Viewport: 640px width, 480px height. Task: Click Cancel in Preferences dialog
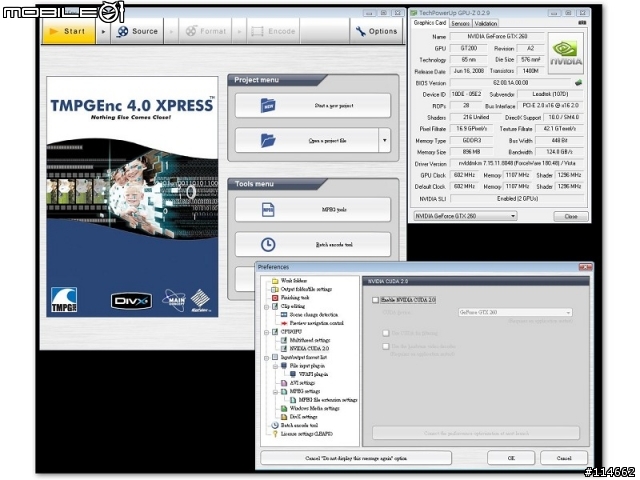click(564, 458)
